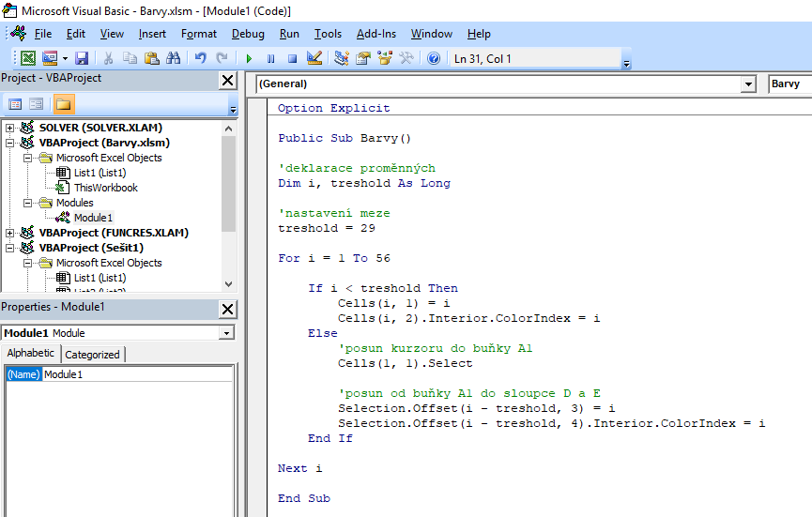Screen dimensions: 812x517
Task: Collapse the Modules folder node
Action: point(27,203)
